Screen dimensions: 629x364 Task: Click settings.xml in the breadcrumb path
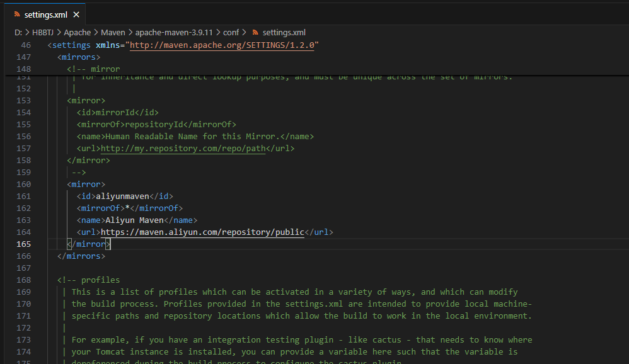284,32
